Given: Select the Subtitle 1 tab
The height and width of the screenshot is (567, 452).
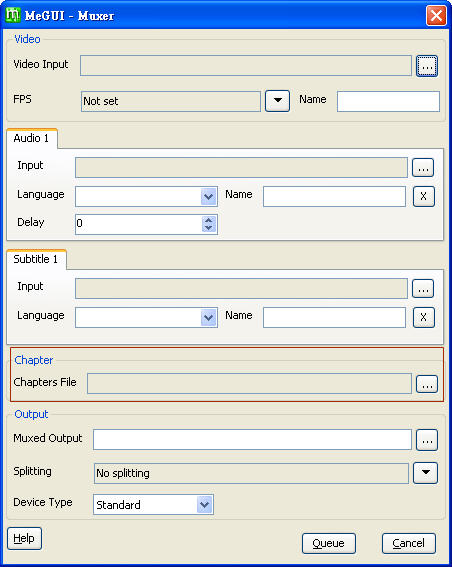Looking at the screenshot, I should 36,259.
